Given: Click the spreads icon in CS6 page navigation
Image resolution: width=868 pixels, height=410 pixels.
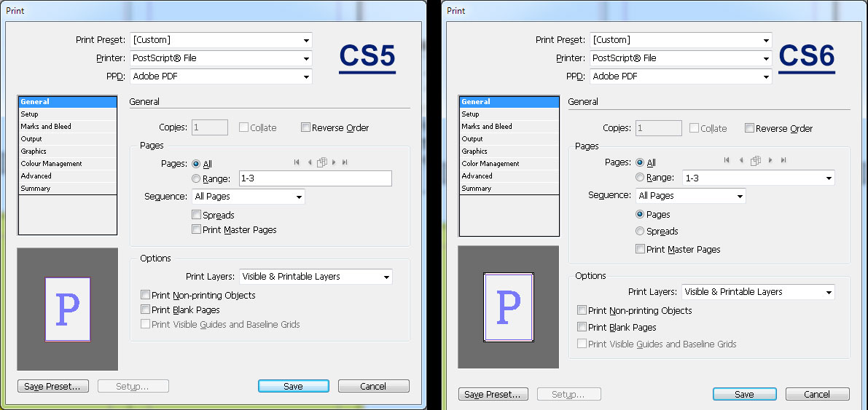Looking at the screenshot, I should [756, 160].
